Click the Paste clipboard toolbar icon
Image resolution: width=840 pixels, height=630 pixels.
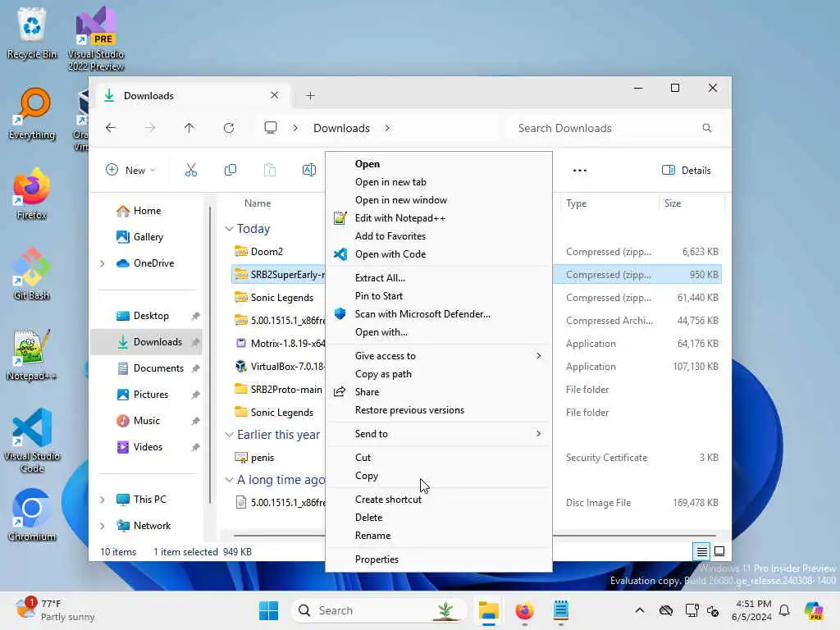click(269, 171)
